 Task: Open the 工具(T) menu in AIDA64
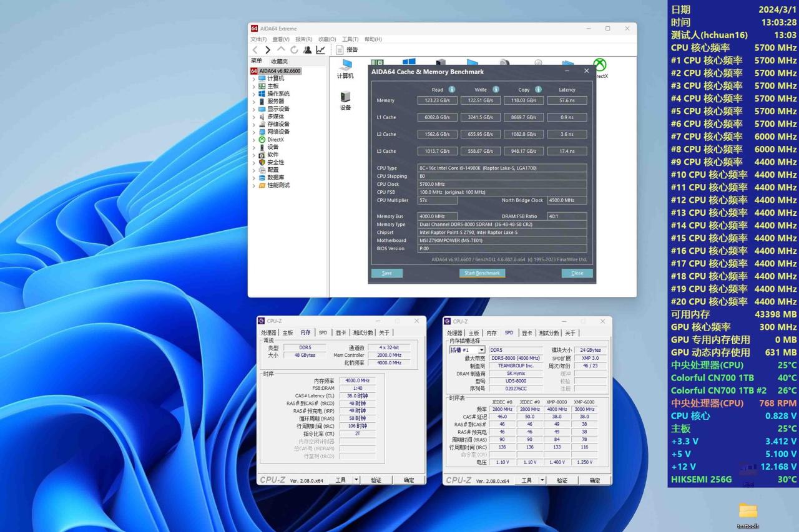[350, 39]
